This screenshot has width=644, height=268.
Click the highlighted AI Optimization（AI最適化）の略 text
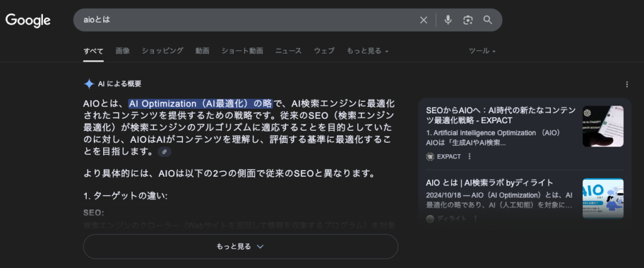click(x=201, y=104)
